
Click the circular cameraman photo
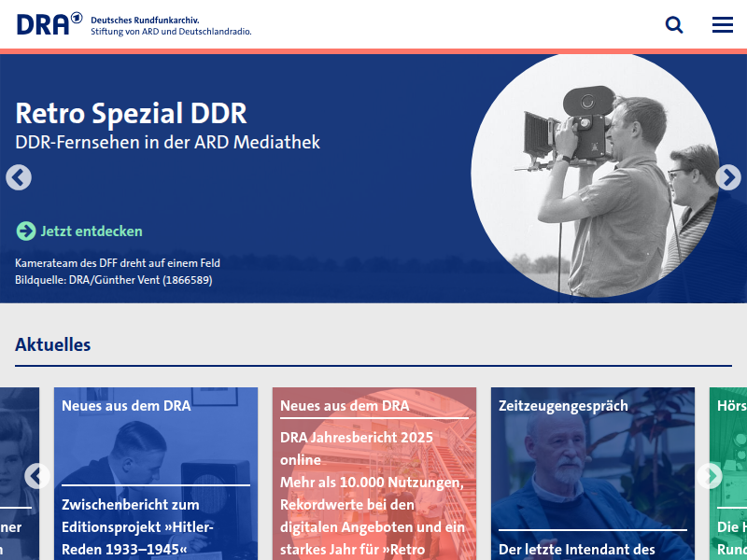tap(595, 175)
